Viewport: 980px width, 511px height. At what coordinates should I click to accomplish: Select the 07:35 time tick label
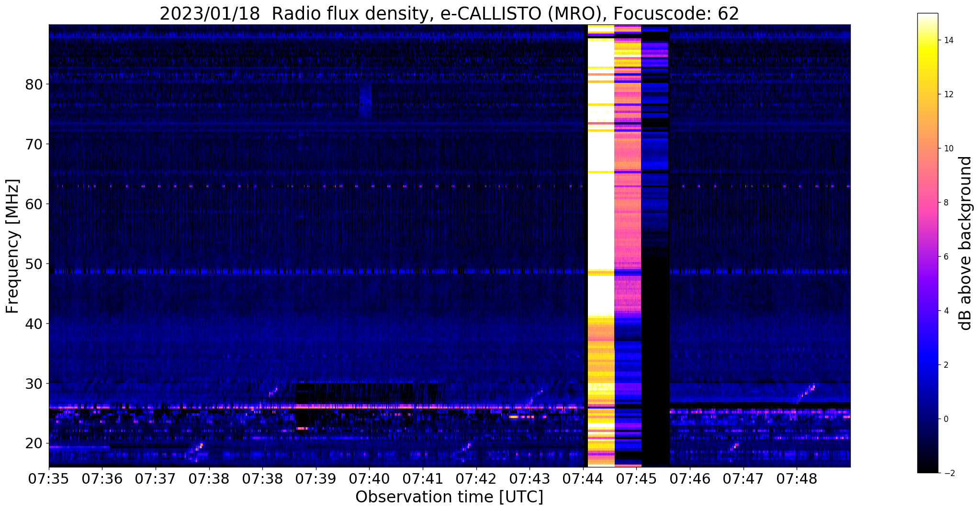pos(49,479)
